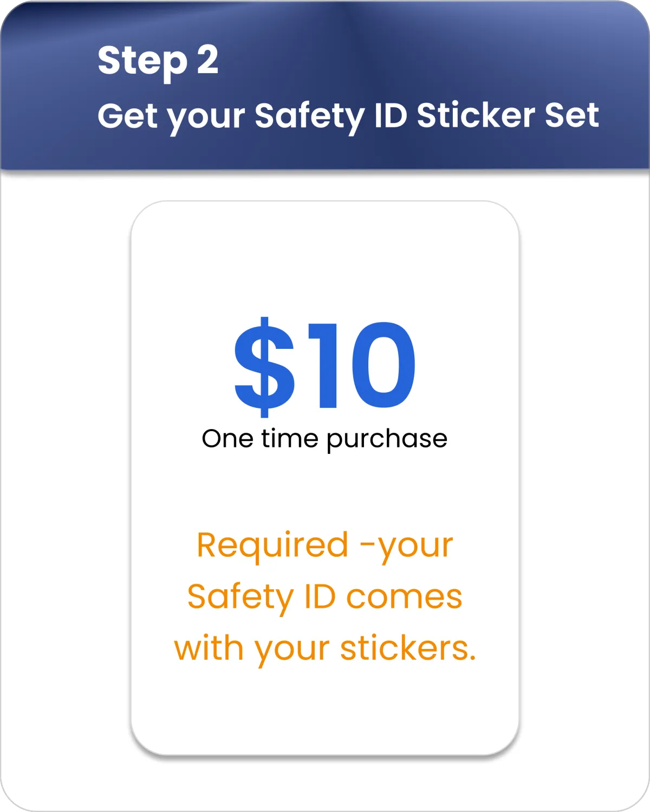Select the word Required in orange

[x=272, y=547]
